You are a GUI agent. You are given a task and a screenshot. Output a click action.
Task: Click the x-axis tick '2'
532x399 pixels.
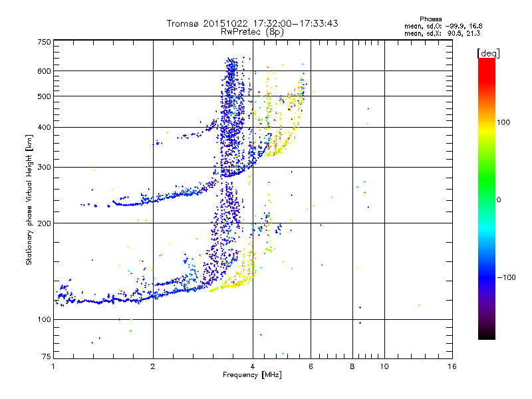pyautogui.click(x=153, y=366)
